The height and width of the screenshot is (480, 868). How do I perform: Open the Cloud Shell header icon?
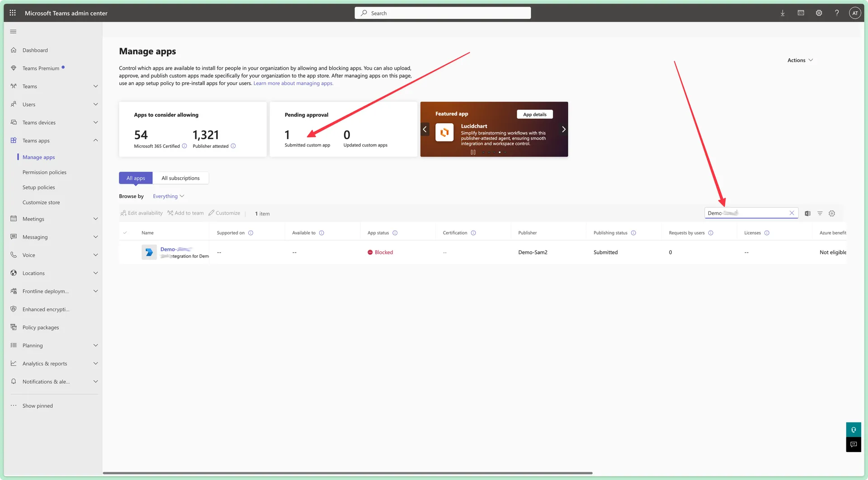(801, 13)
